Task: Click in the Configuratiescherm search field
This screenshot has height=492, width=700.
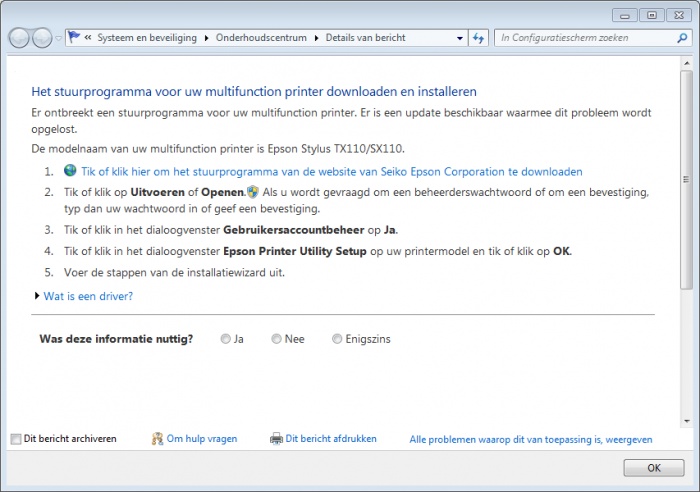Action: pyautogui.click(x=585, y=38)
